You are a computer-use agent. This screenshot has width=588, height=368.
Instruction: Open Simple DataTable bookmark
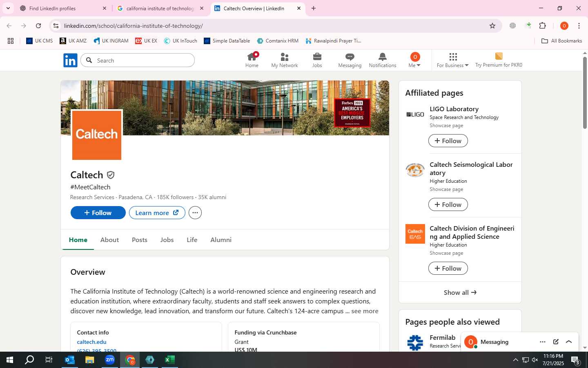point(227,41)
